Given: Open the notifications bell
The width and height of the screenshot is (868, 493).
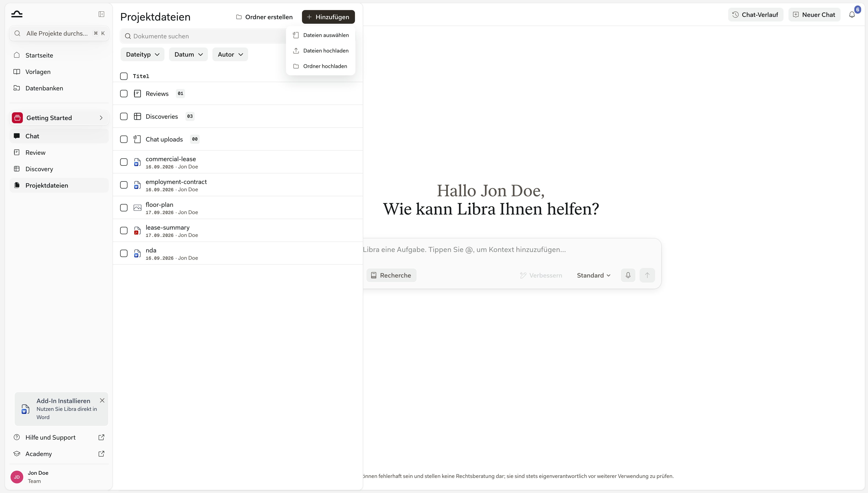Looking at the screenshot, I should click(x=852, y=15).
